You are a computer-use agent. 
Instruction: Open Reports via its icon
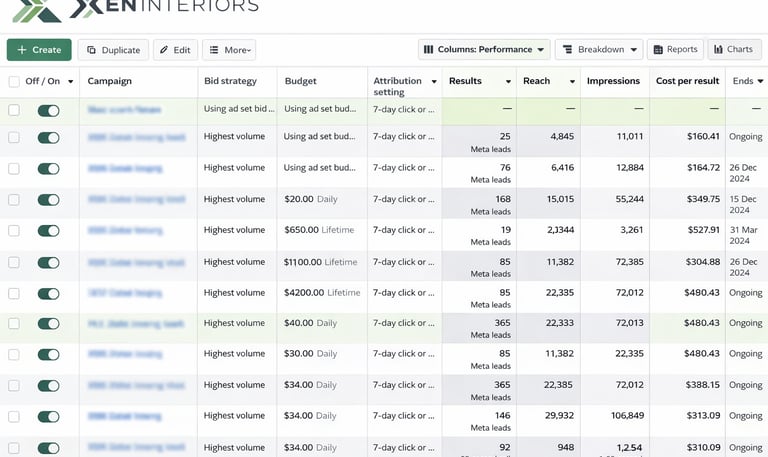point(658,49)
